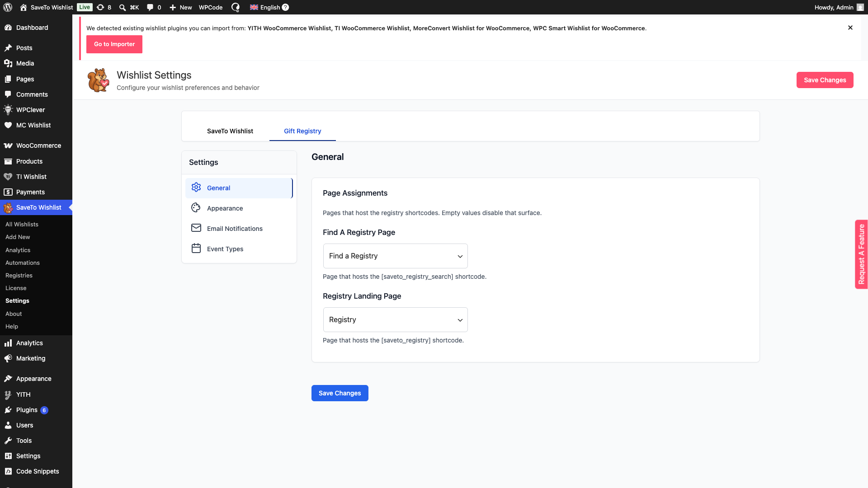
Task: Click the blue Save Changes button
Action: 340,393
